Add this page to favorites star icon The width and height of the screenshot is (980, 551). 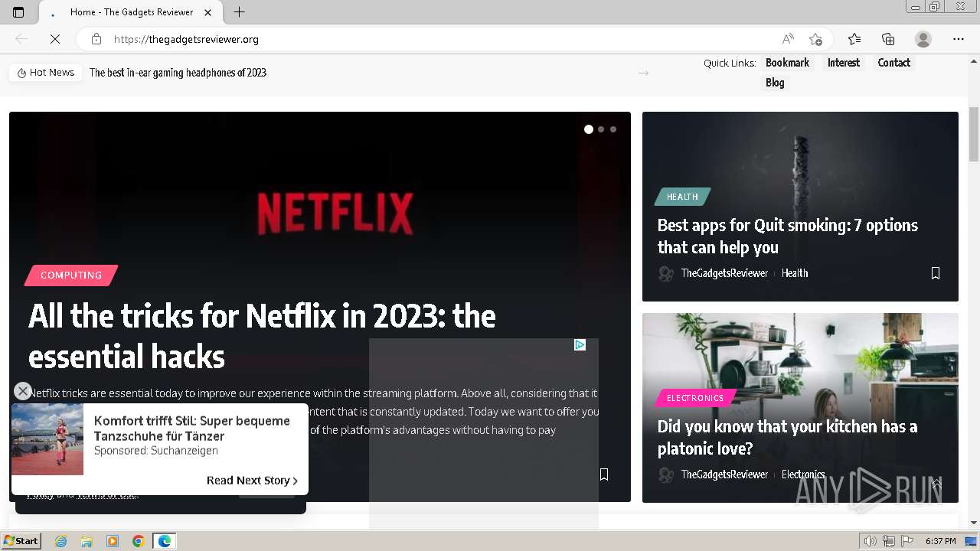pyautogui.click(x=815, y=39)
